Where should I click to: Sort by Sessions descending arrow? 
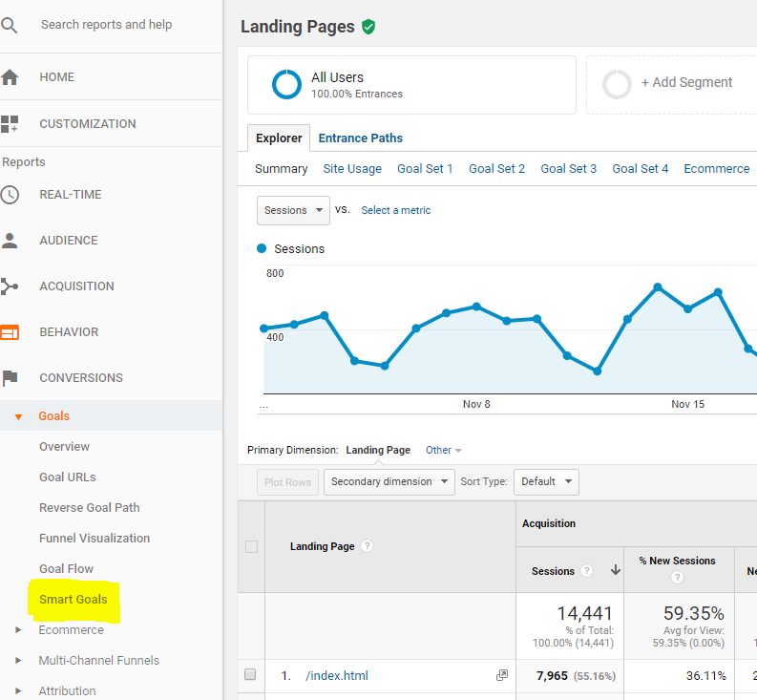point(616,570)
